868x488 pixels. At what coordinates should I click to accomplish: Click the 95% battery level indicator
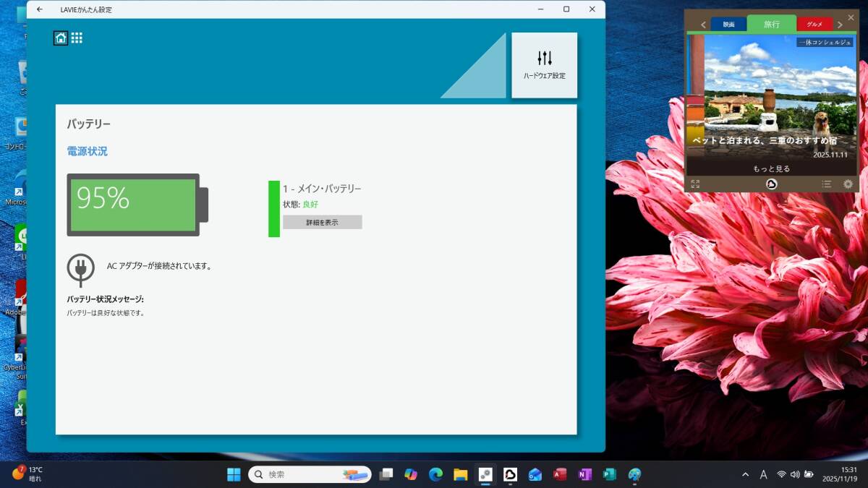click(x=134, y=205)
